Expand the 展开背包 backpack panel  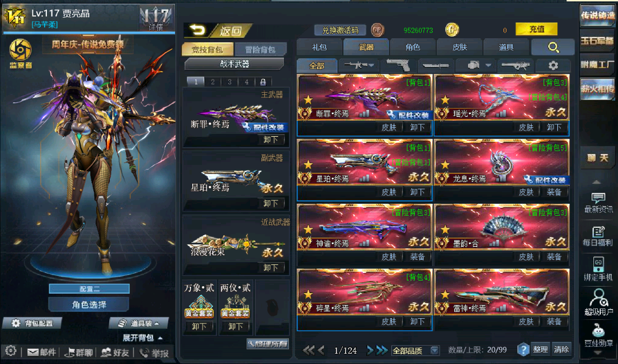(142, 338)
